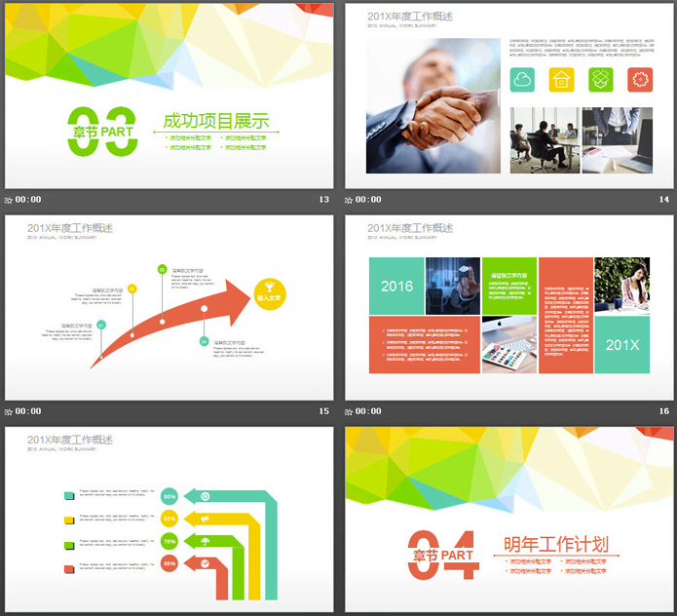Click the green text tile on slide 16
This screenshot has height=616, width=677.
pos(509,286)
